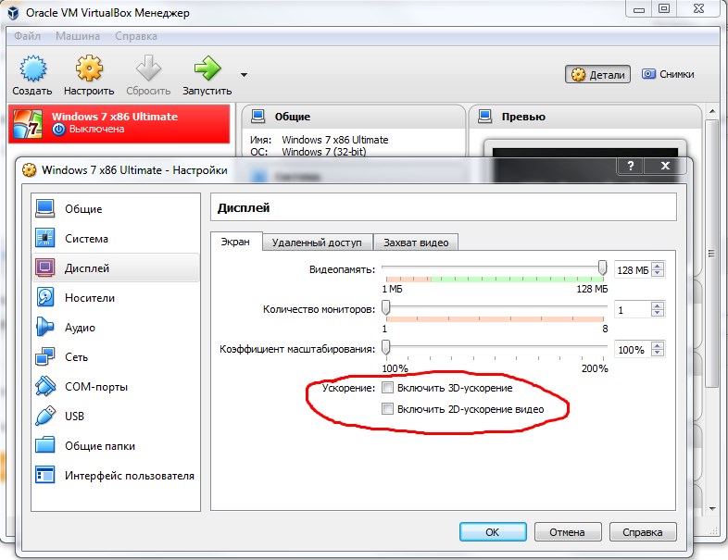Click Коэффициент масштабирования slider handle
The height and width of the screenshot is (560, 728).
(386, 347)
